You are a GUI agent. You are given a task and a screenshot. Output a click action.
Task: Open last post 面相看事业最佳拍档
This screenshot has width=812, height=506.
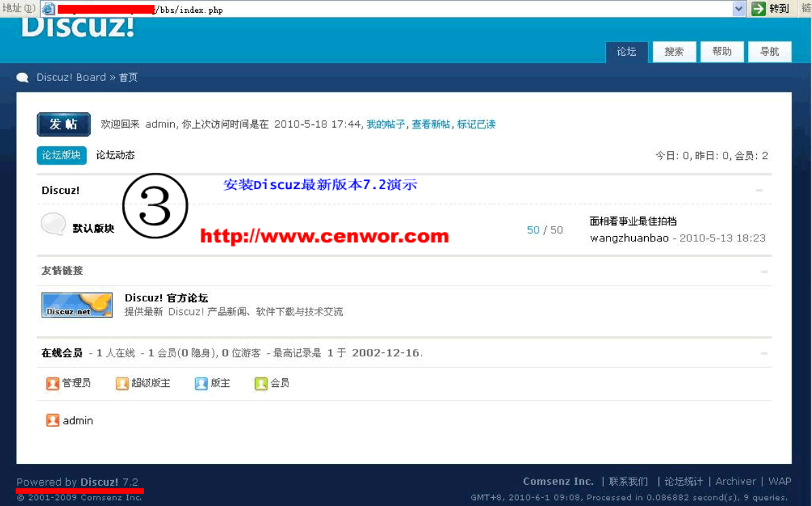coord(633,221)
